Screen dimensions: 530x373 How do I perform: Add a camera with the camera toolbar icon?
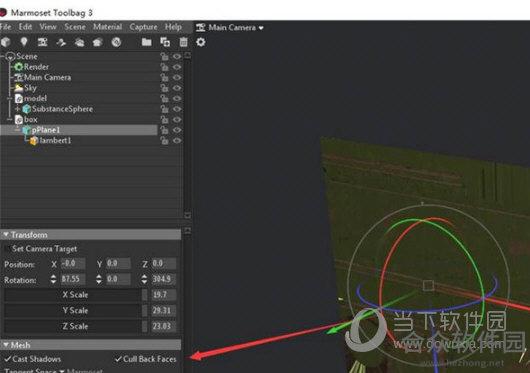(x=42, y=42)
